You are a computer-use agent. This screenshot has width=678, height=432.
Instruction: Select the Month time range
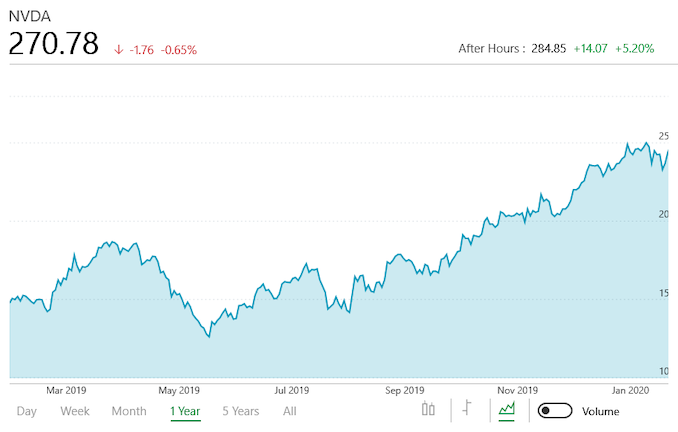point(129,411)
